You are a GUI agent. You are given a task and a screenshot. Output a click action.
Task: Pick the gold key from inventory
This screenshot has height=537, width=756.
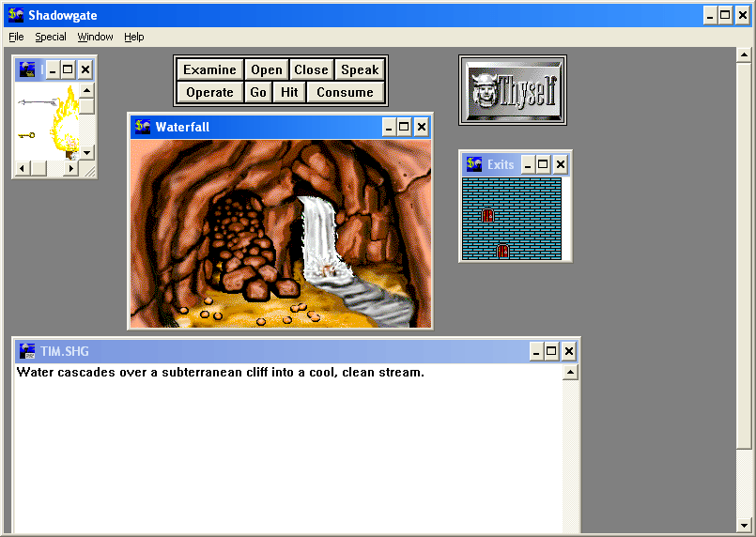26,135
